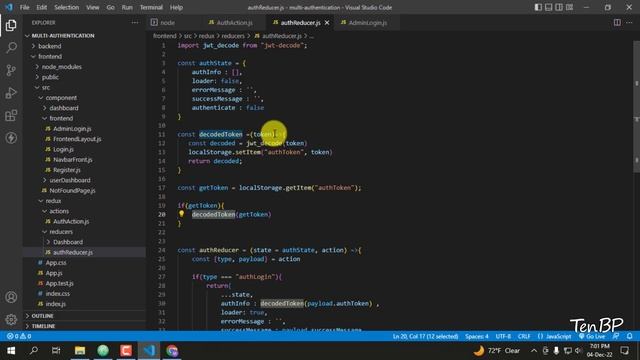Collapse the src folder
Image resolution: width=640 pixels, height=360 pixels.
pos(46,87)
